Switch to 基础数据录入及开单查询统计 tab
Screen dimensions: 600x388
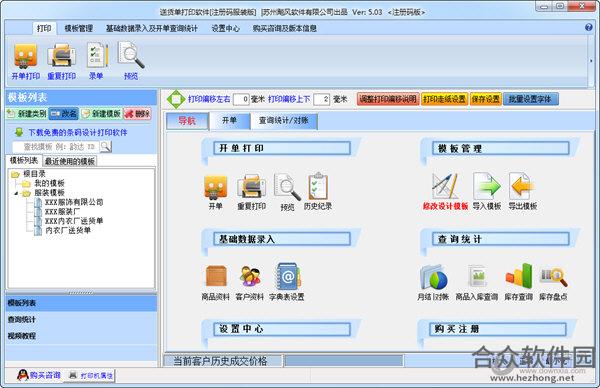[x=152, y=28]
